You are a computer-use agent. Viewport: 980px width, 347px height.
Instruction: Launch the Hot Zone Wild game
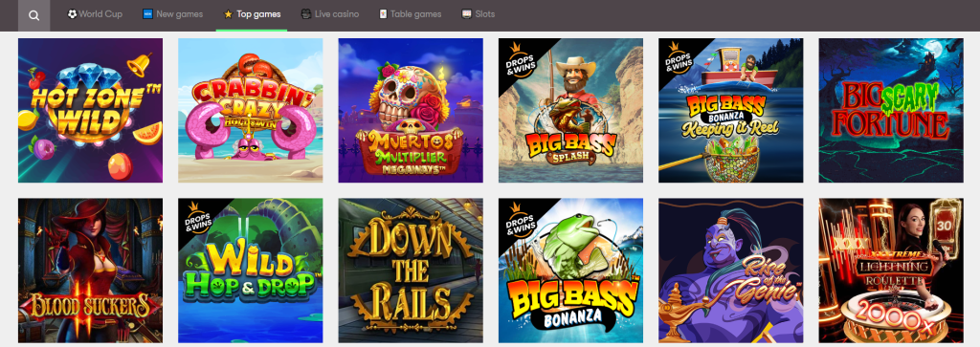pos(90,111)
